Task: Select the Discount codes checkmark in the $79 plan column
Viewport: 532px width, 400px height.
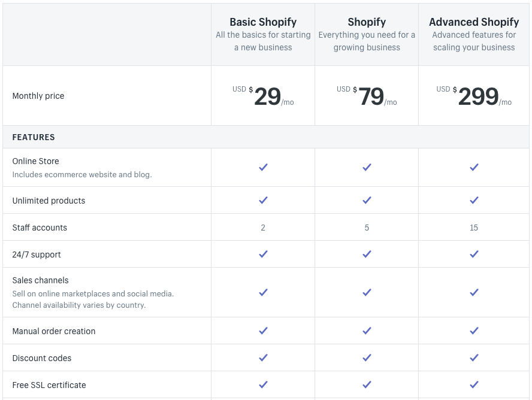Action: [367, 357]
